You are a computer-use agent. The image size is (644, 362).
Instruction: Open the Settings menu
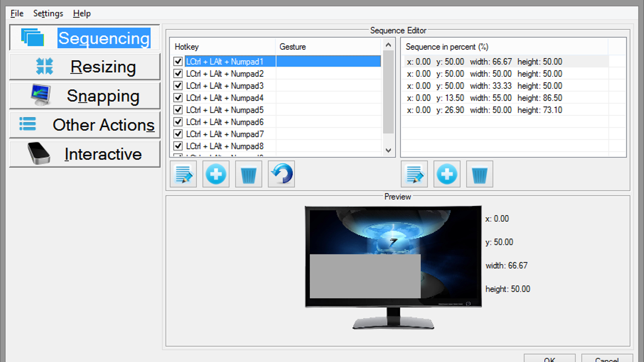coord(48,14)
